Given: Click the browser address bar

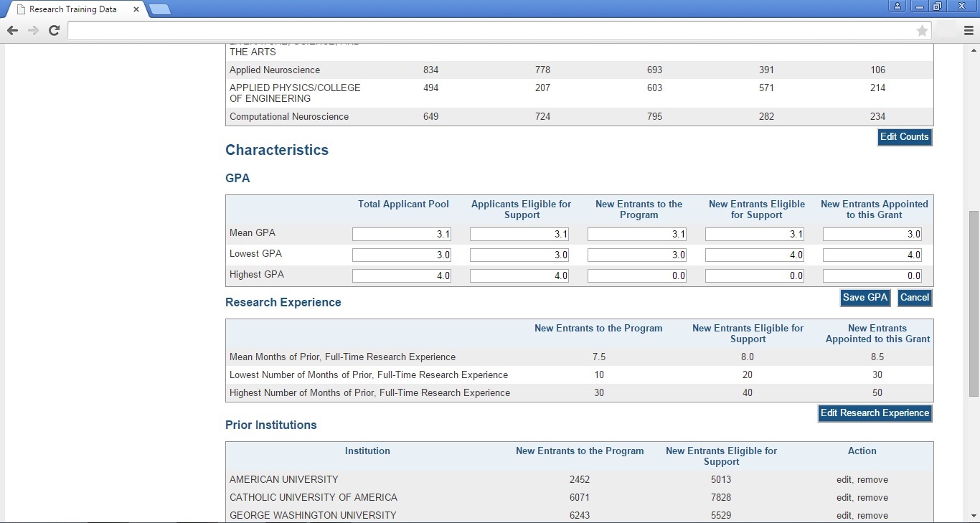Looking at the screenshot, I should (488, 30).
